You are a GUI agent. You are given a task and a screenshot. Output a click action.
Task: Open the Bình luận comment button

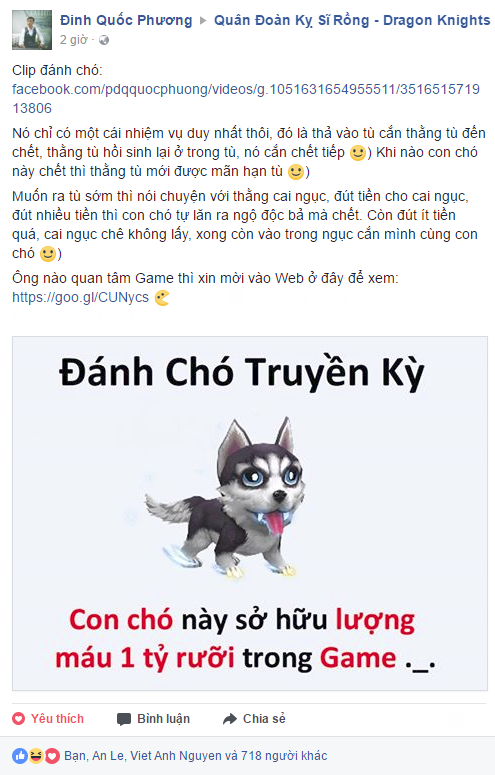coord(153,719)
